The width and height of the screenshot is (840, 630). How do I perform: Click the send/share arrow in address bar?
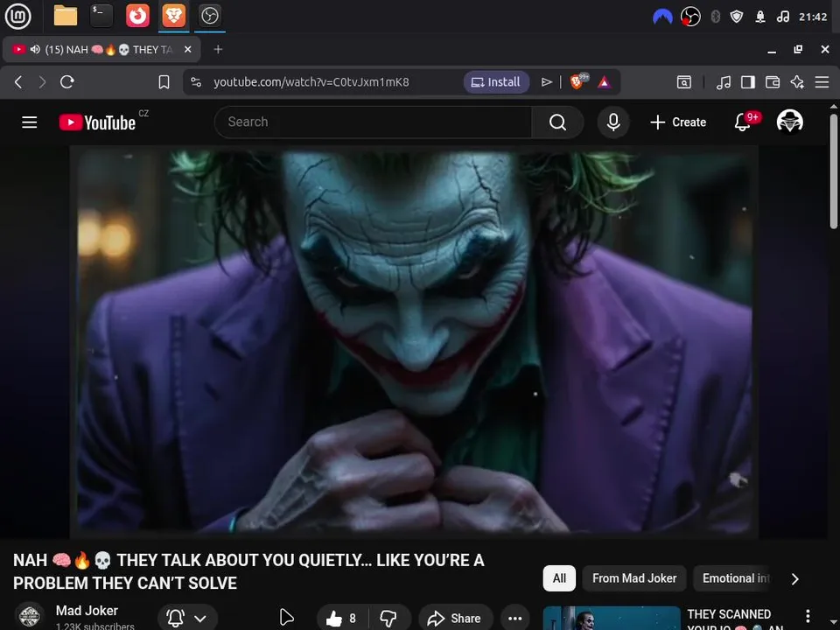point(546,82)
